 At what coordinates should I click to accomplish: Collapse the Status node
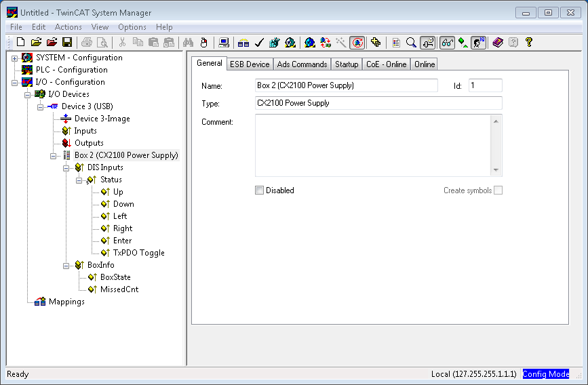coord(79,180)
